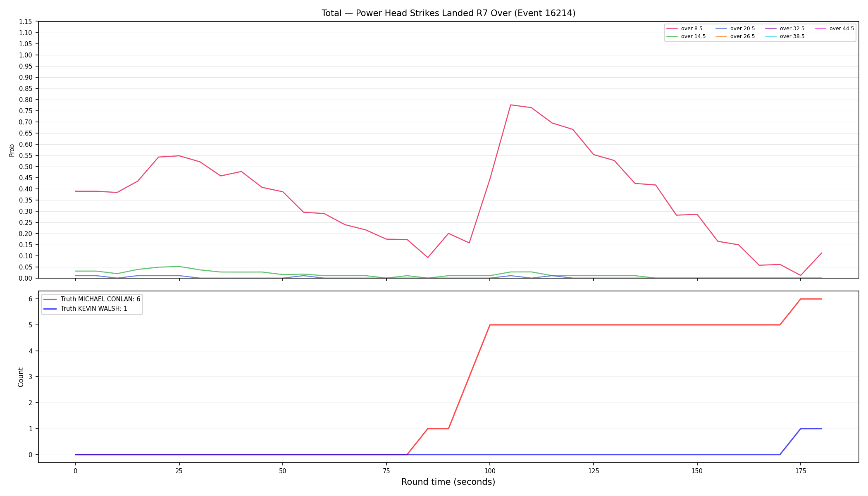Click the 'over 44.5' legend entry
This screenshot has width=868, height=496.
835,29
